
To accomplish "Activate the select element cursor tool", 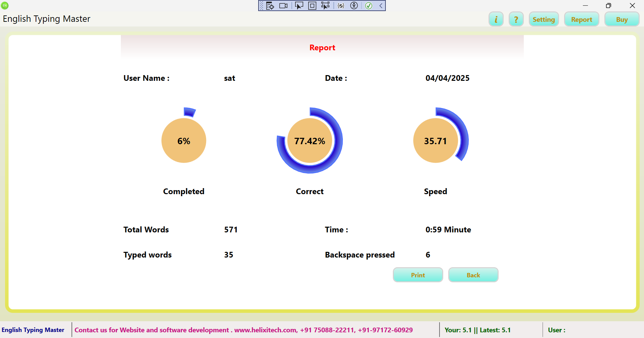I will click(299, 6).
